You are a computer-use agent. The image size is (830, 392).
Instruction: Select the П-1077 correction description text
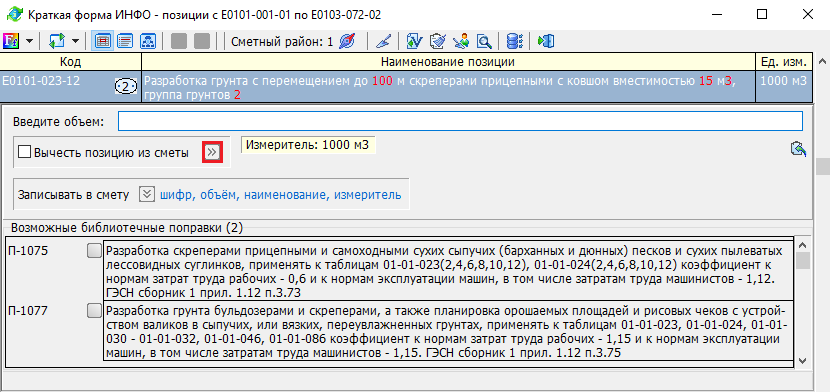[448, 331]
